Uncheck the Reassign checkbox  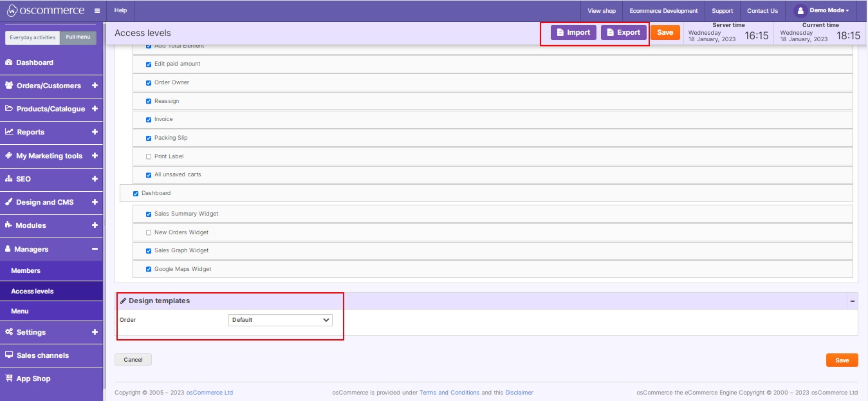(149, 101)
